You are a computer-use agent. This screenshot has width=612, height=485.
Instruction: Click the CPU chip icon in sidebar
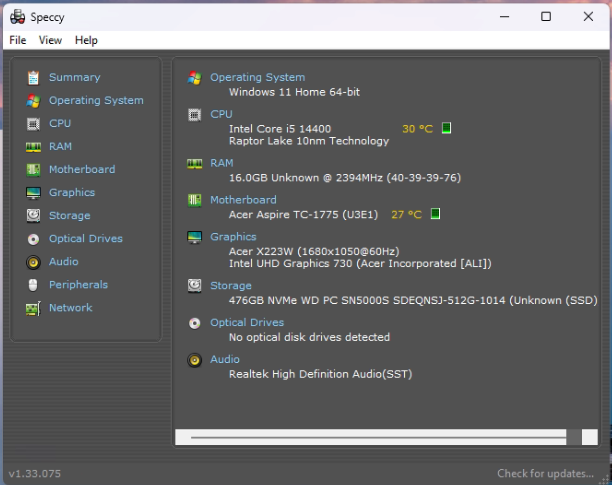click(33, 124)
